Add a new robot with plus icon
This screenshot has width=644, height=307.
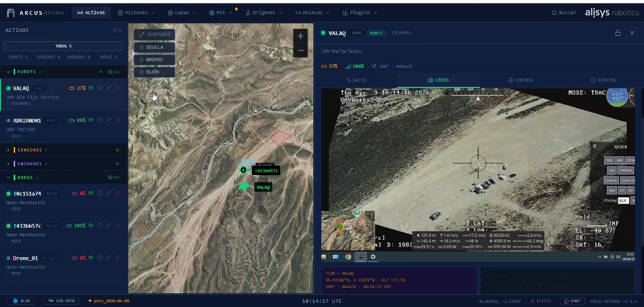pos(101,72)
